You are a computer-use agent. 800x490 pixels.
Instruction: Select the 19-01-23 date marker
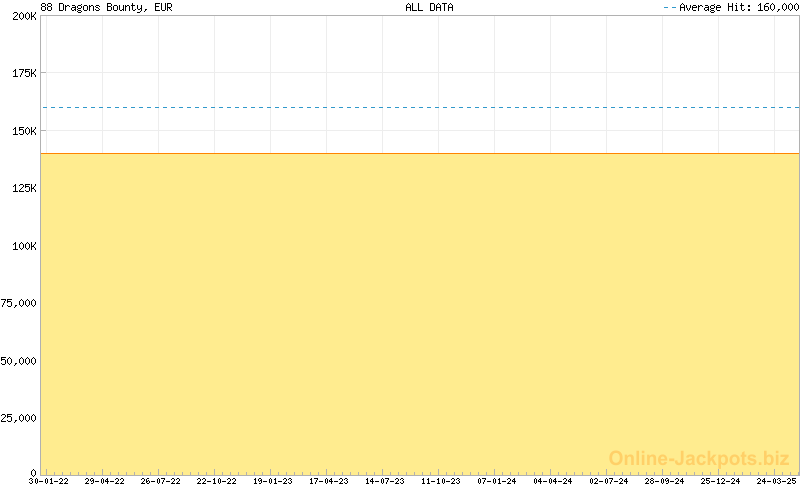(273, 481)
